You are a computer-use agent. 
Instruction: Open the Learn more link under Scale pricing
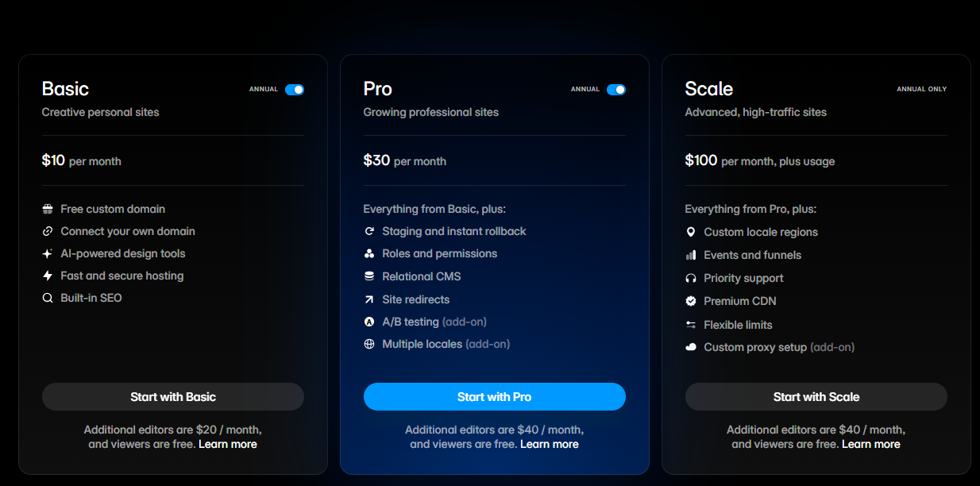870,444
